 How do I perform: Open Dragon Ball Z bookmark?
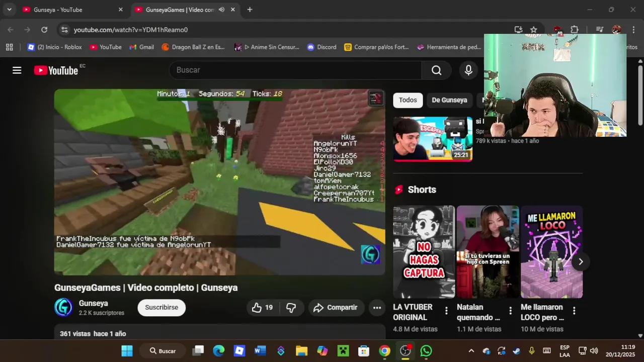193,47
